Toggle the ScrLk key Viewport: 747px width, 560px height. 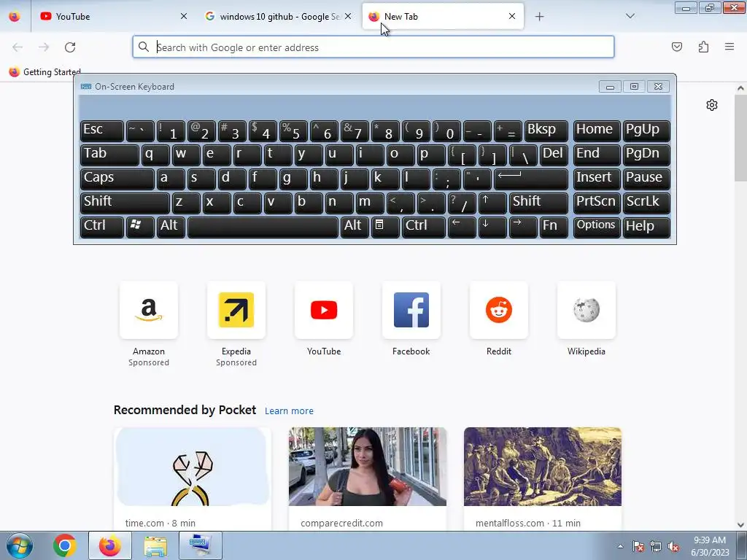click(646, 203)
